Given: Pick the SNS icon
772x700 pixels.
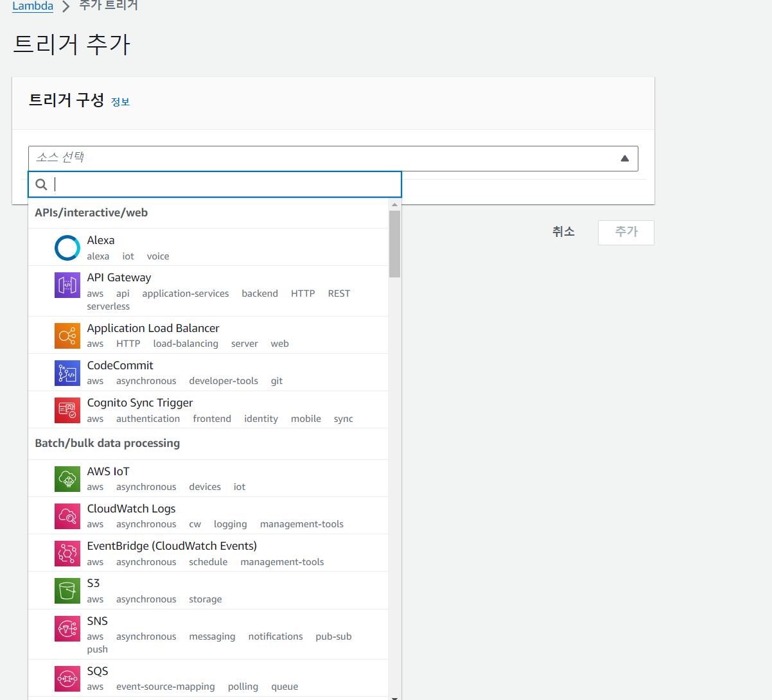Looking at the screenshot, I should 67,628.
